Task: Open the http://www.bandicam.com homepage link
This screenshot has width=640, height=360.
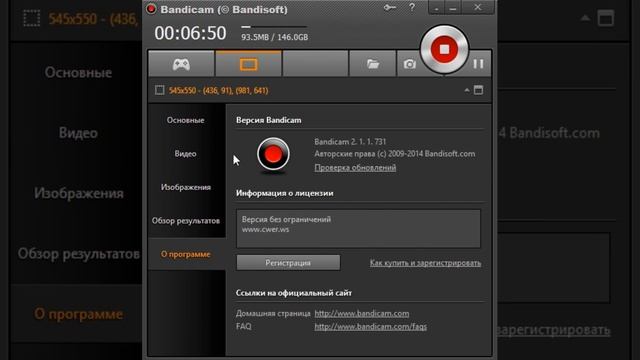Action: click(x=362, y=313)
